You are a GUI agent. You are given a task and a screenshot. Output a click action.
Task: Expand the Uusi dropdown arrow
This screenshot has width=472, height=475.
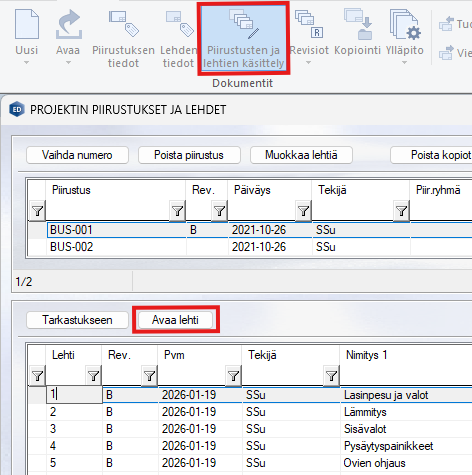(27, 62)
